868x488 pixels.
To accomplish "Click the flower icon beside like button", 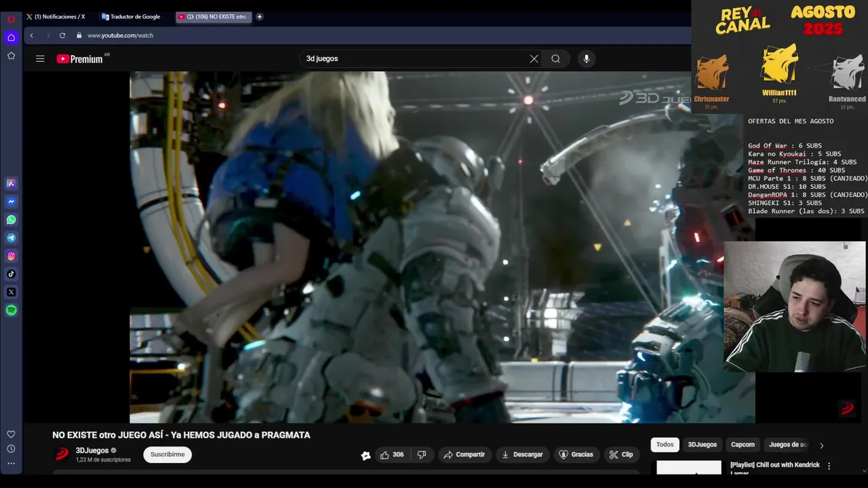I will click(x=366, y=455).
